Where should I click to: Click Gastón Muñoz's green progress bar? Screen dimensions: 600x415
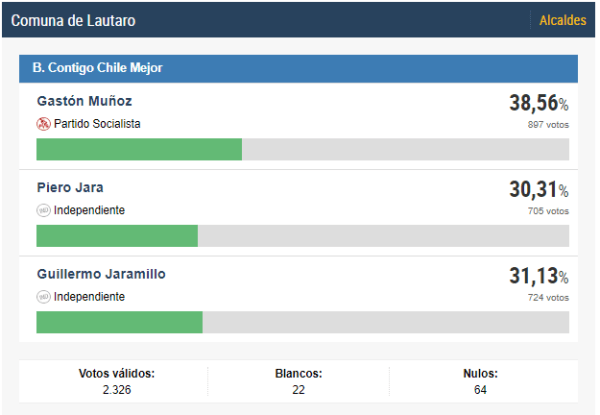pos(139,149)
